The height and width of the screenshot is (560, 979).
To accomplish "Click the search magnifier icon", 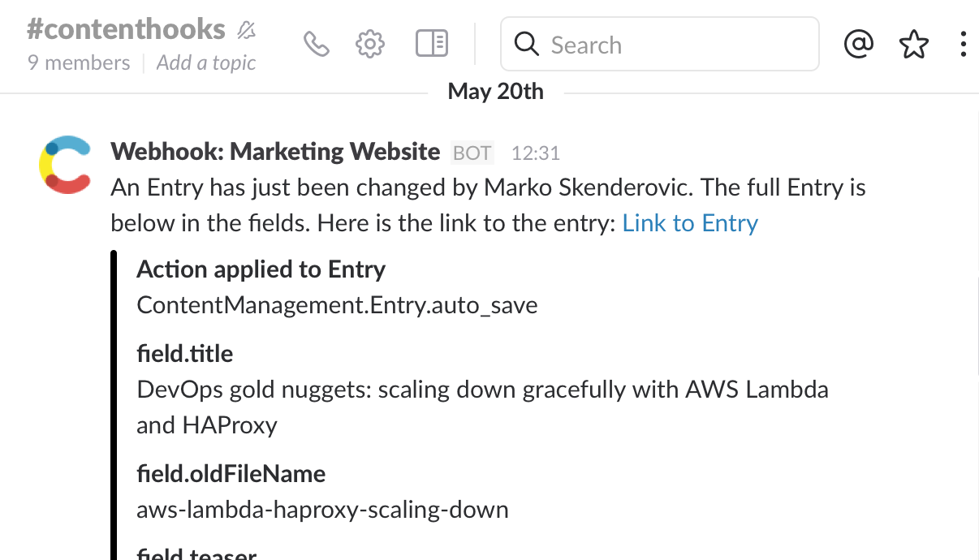I will [x=527, y=45].
